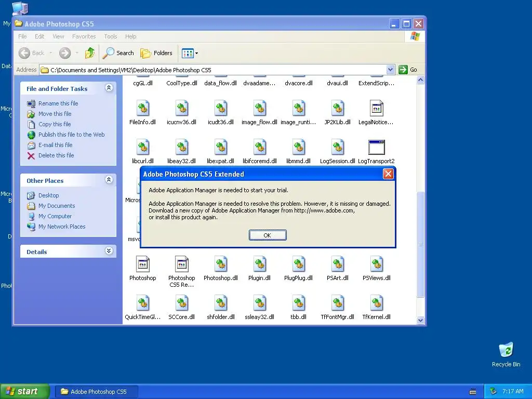Open the Help menu
The width and height of the screenshot is (532, 399).
pos(130,36)
